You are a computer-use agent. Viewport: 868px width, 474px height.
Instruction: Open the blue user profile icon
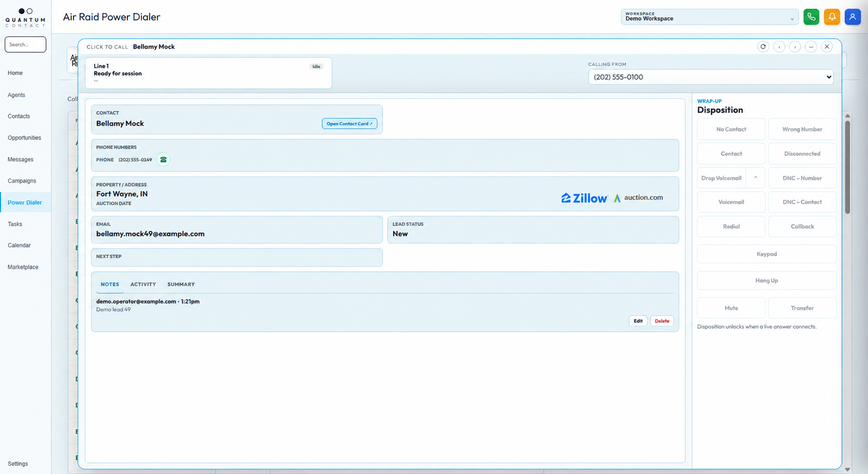point(853,17)
